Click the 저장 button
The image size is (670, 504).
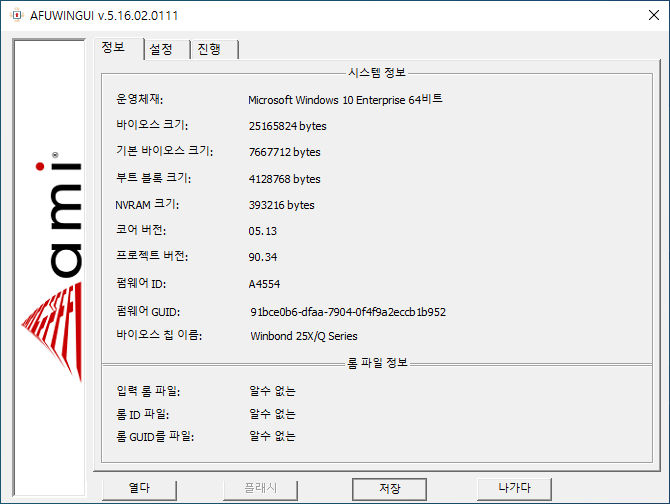pyautogui.click(x=389, y=489)
